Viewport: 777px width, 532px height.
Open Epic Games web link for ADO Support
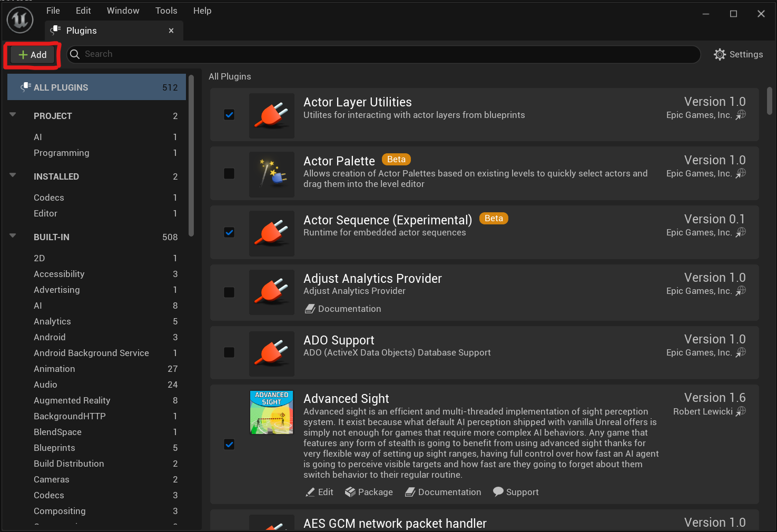741,352
